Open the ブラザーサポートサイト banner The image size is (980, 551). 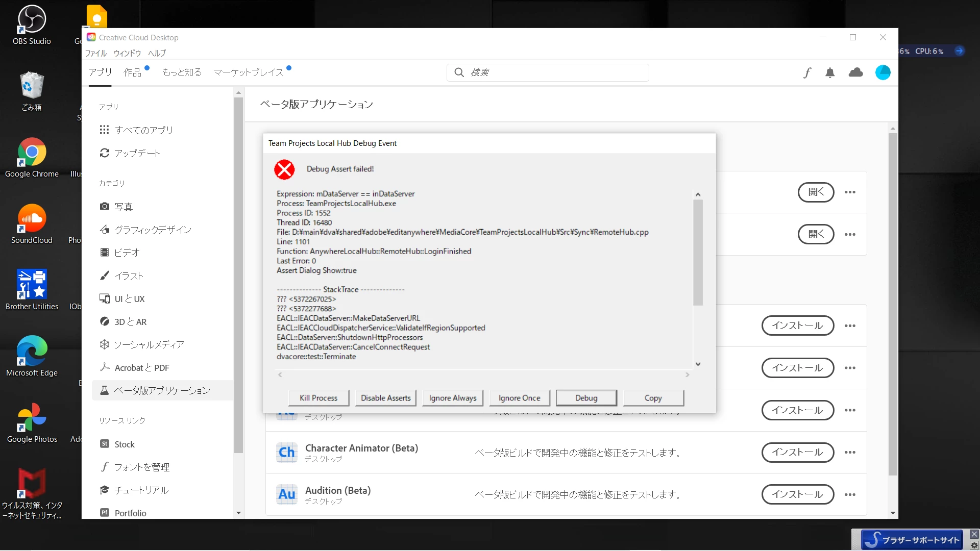(x=912, y=540)
